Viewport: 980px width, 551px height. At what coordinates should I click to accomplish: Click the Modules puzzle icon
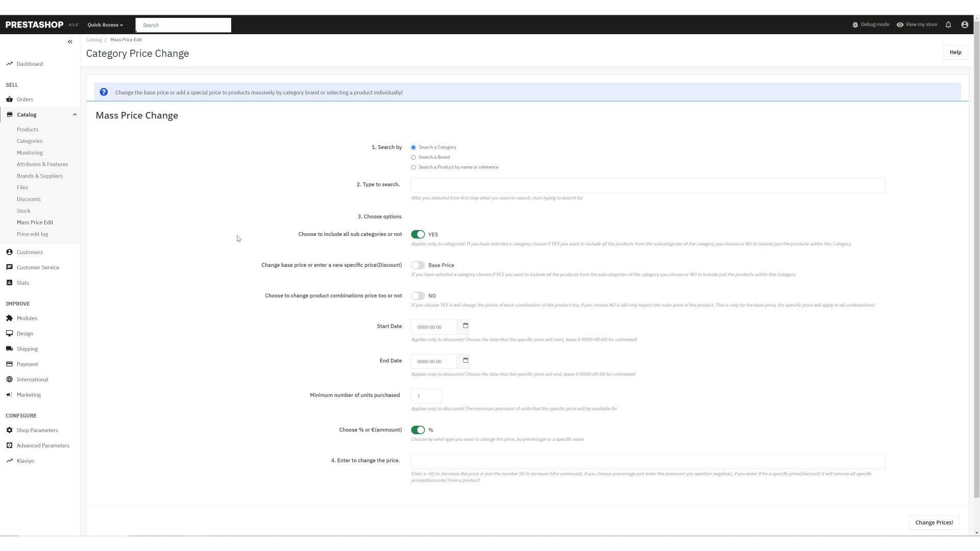pos(9,318)
